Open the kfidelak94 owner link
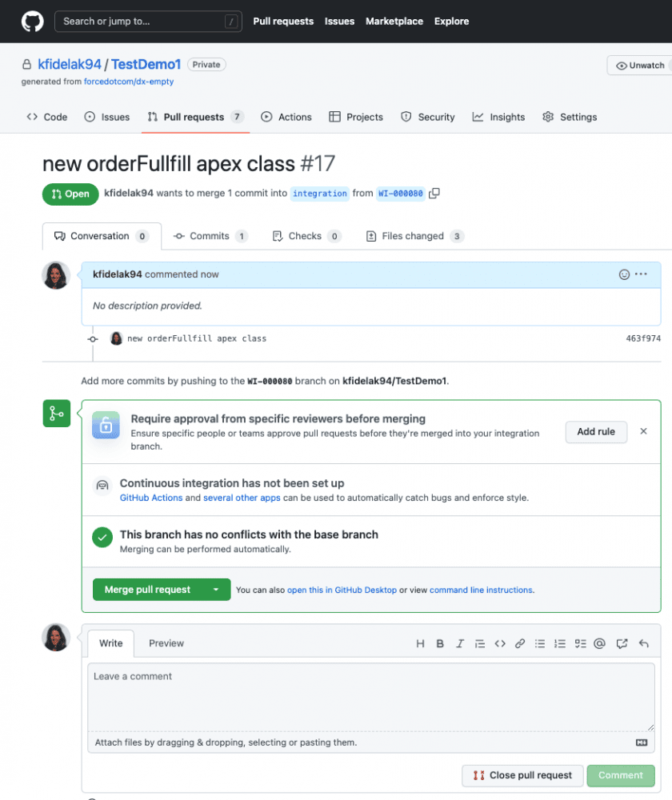Image resolution: width=672 pixels, height=800 pixels. 70,64
